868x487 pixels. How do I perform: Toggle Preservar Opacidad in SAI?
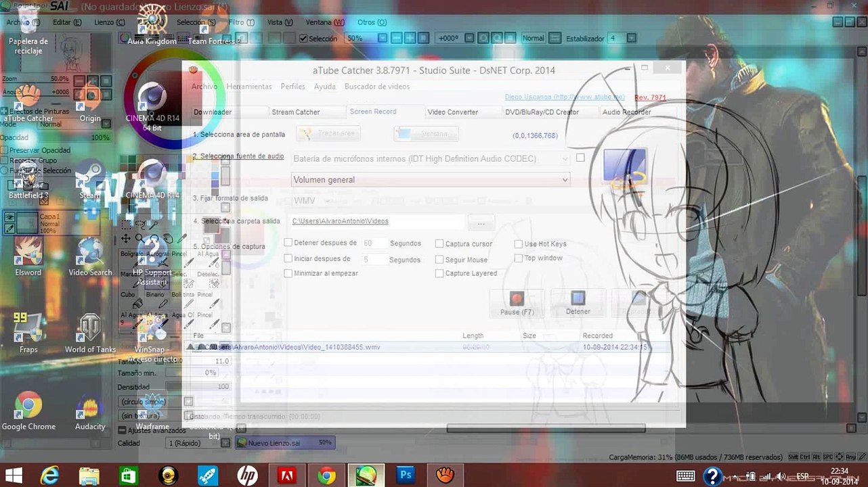[x=5, y=150]
